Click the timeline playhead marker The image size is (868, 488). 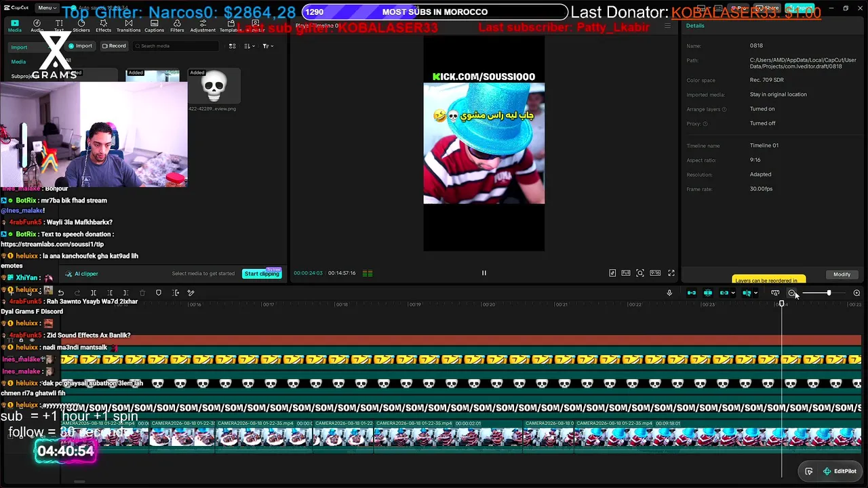pyautogui.click(x=782, y=304)
